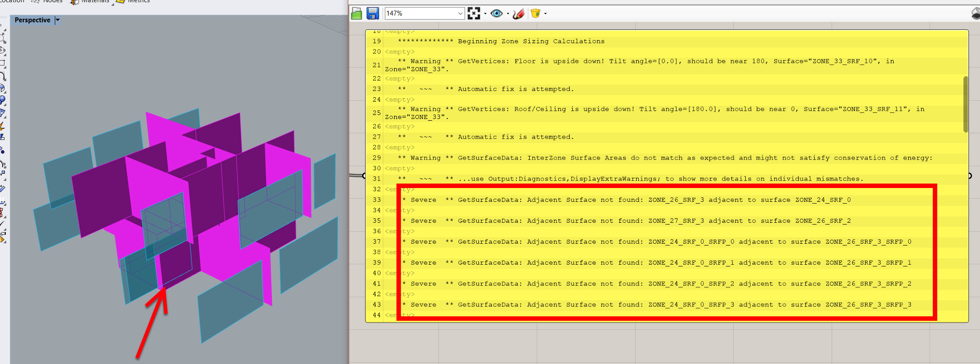Click the Open file folder icon
980x364 pixels.
[x=356, y=13]
